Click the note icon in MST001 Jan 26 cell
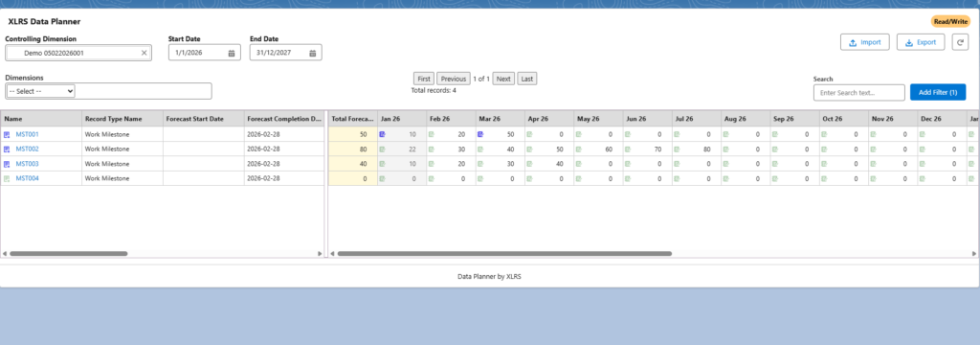Screen dimensions: 980x345 (383, 134)
